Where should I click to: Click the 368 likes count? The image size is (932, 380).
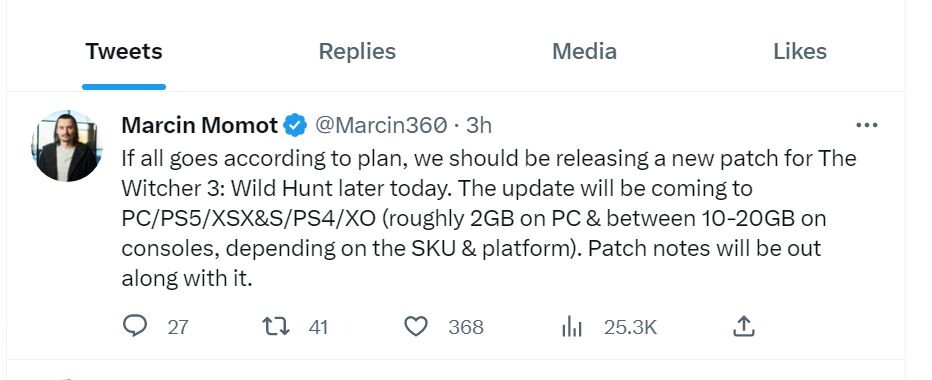click(466, 327)
